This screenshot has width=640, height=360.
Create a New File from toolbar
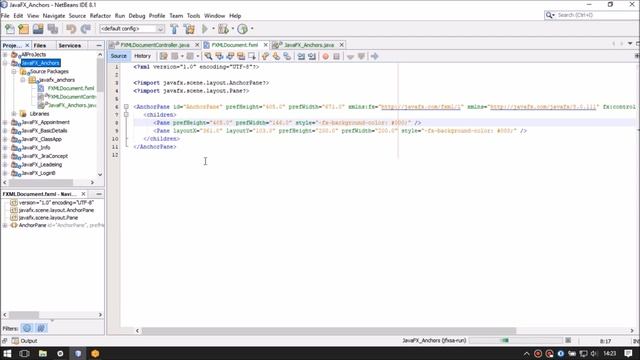(x=9, y=29)
